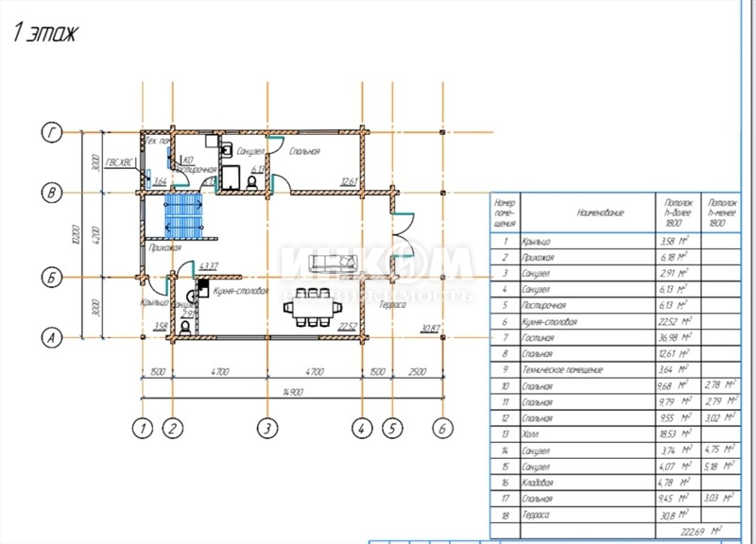The image size is (756, 544).
Task: Select axis marker circle Г
Action: [x=51, y=134]
